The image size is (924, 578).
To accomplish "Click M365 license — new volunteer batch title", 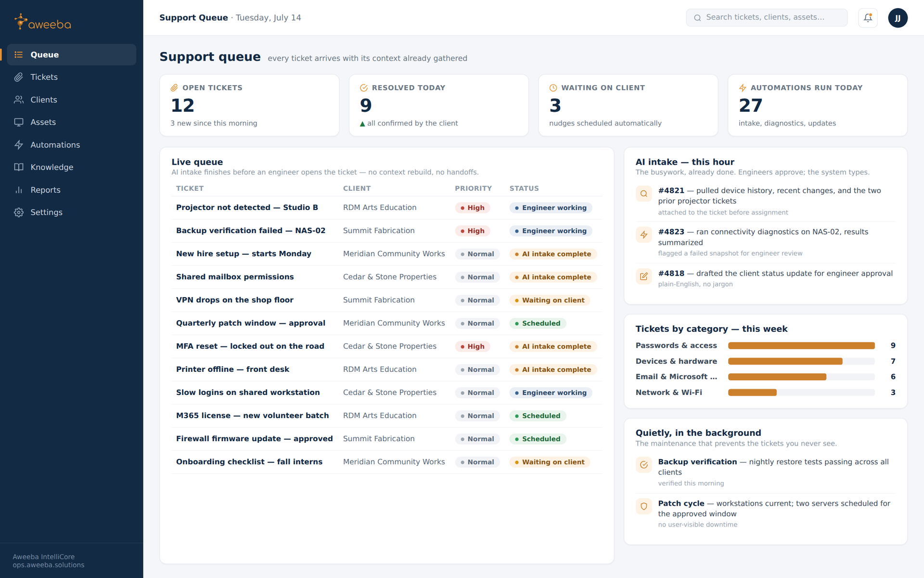I will (253, 416).
